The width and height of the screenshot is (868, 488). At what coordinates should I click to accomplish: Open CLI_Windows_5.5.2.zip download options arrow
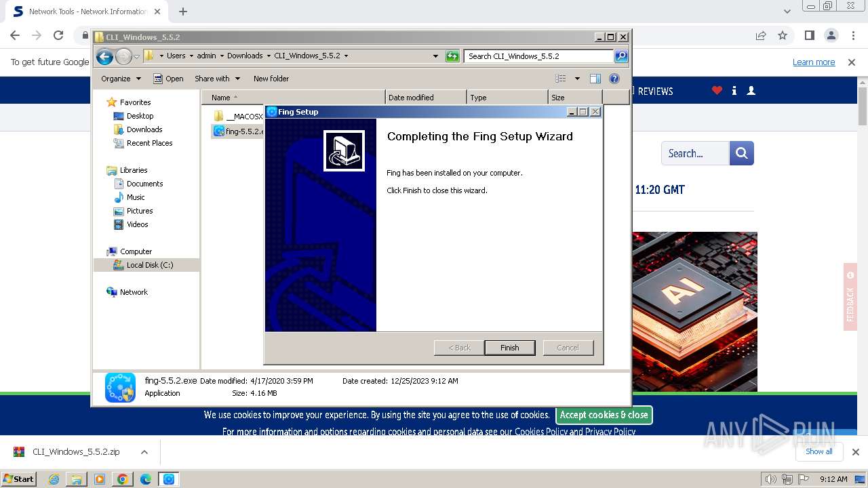(x=144, y=452)
